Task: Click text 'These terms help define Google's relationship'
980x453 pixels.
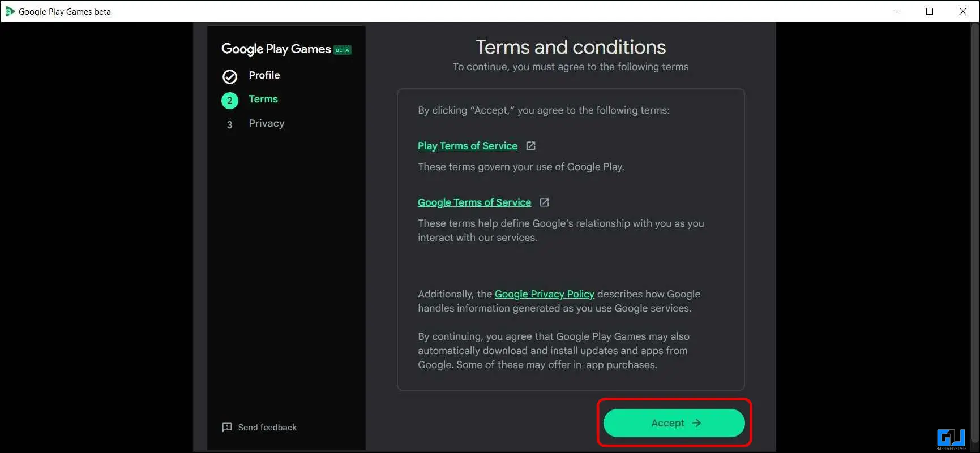Action: coord(561,230)
